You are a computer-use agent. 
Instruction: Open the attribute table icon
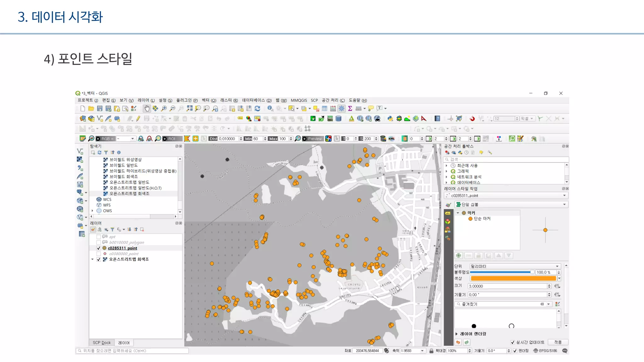click(325, 108)
